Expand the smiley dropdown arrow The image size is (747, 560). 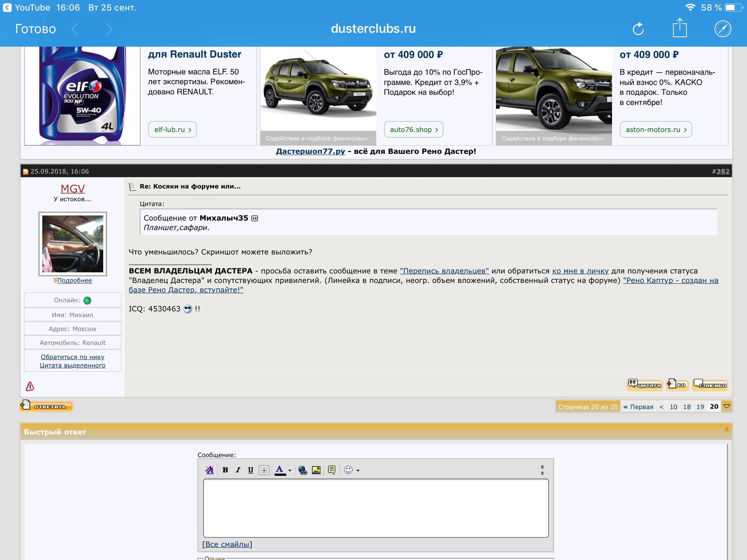[x=358, y=470]
